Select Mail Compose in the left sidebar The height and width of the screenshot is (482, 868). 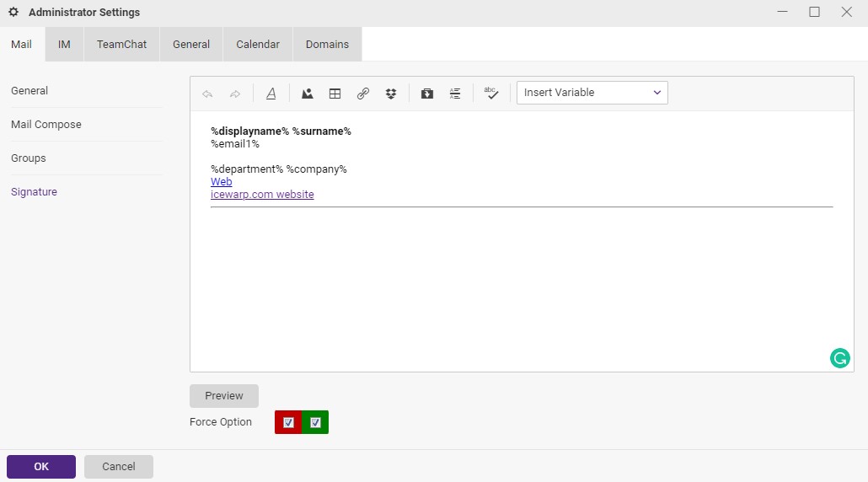pyautogui.click(x=46, y=125)
